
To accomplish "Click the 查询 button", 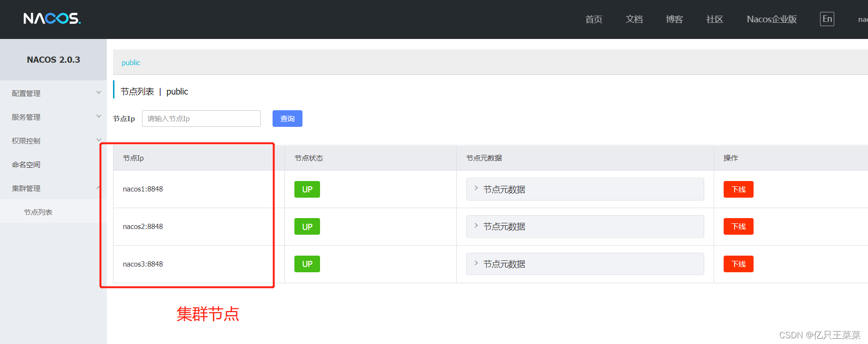I will 287,118.
